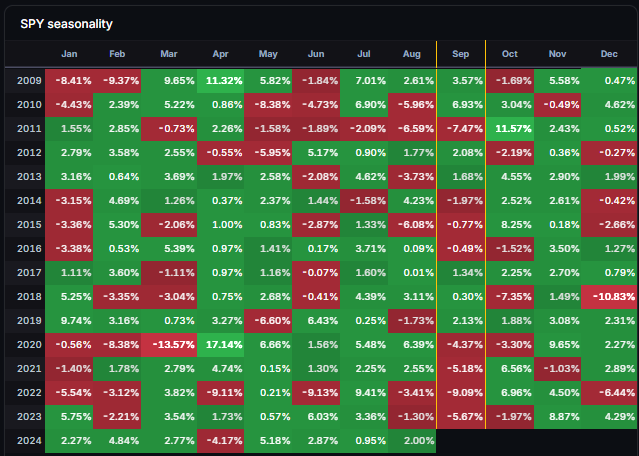Select the Jan column header
Viewport: 639px width, 456px height.
[69, 54]
